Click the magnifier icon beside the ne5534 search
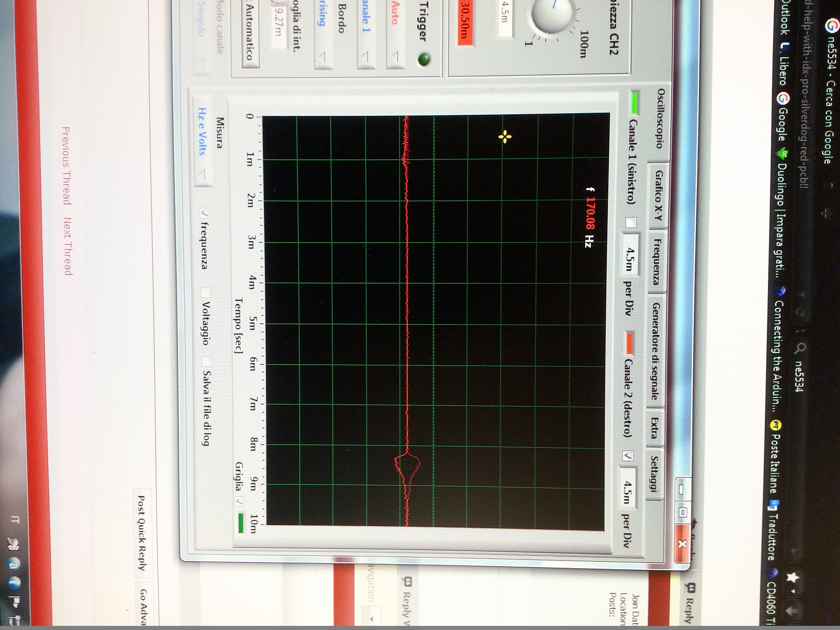The image size is (840, 630). click(x=800, y=348)
